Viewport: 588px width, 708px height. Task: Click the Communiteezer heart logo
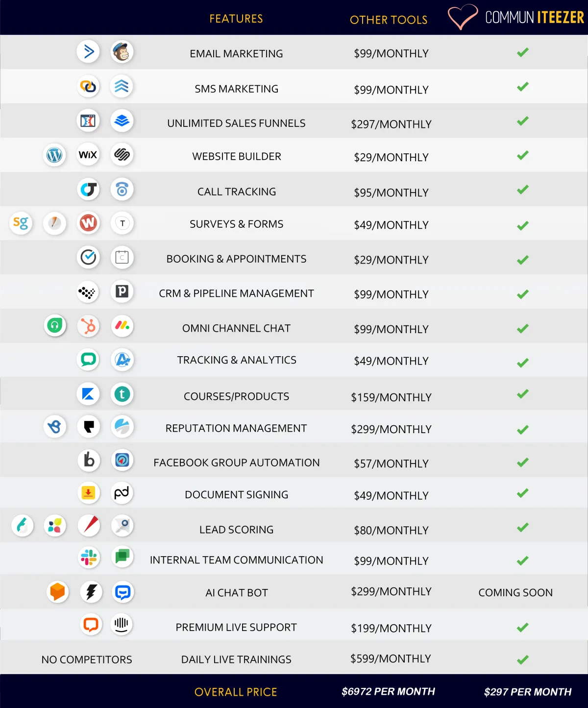[463, 17]
